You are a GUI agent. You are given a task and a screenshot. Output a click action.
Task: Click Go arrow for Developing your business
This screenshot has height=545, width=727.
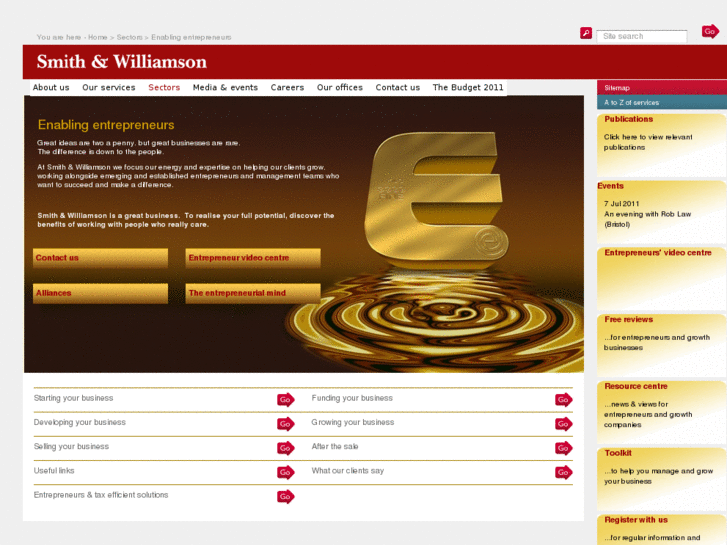tap(286, 424)
